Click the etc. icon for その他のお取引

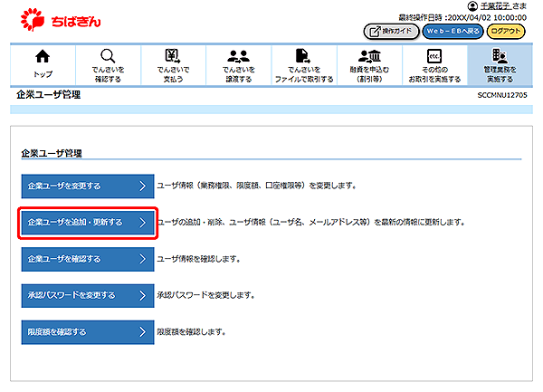[x=434, y=56]
